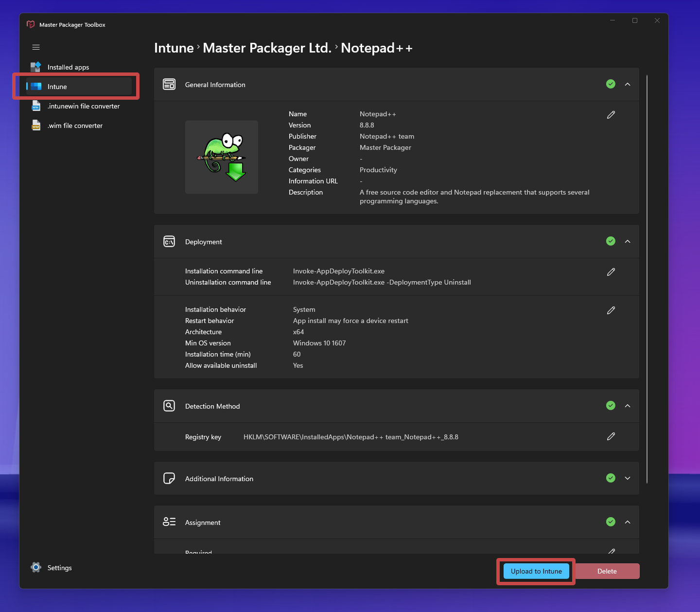Collapse the Deployment section
Image resolution: width=700 pixels, height=612 pixels.
(628, 241)
